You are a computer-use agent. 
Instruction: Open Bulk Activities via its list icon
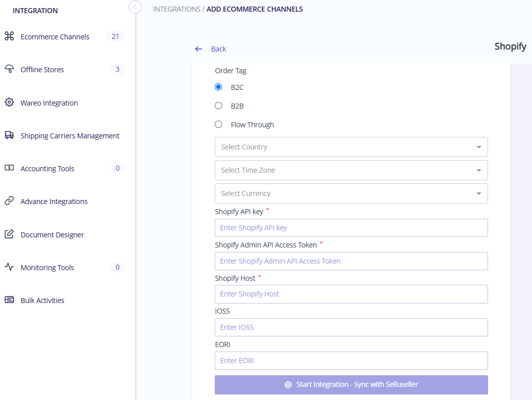coord(9,300)
